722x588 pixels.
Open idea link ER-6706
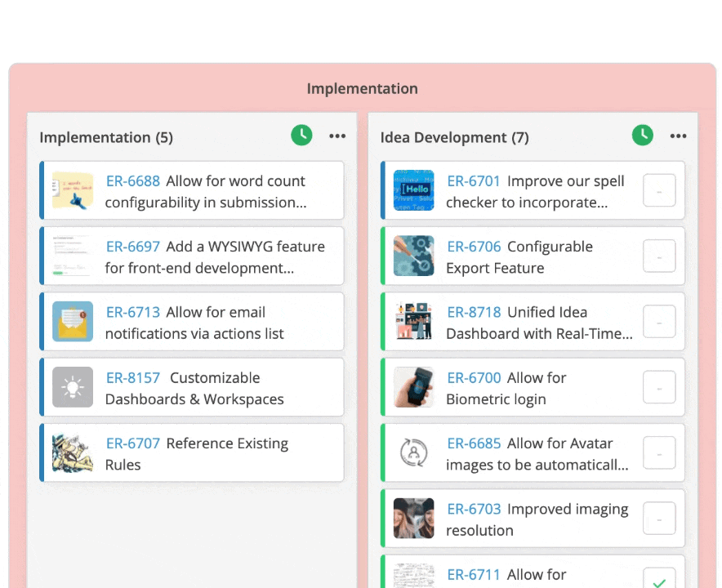[x=474, y=247]
